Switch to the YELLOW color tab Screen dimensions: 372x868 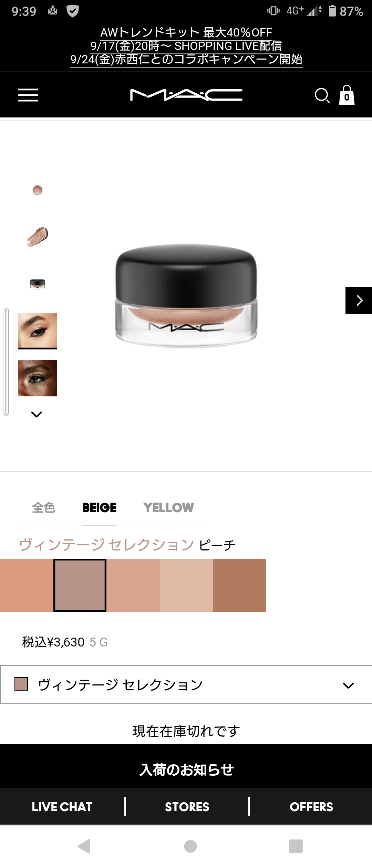click(169, 508)
